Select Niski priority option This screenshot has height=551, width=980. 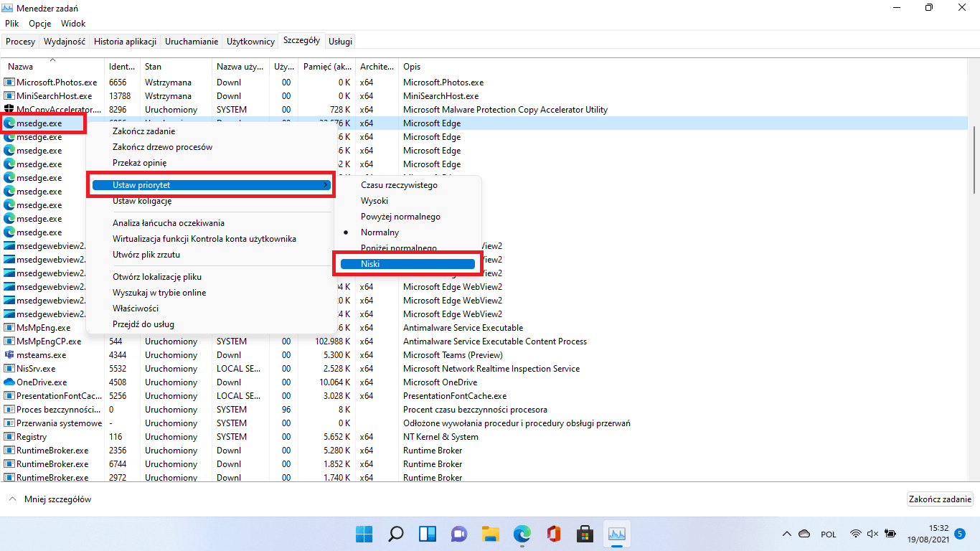pyautogui.click(x=407, y=264)
